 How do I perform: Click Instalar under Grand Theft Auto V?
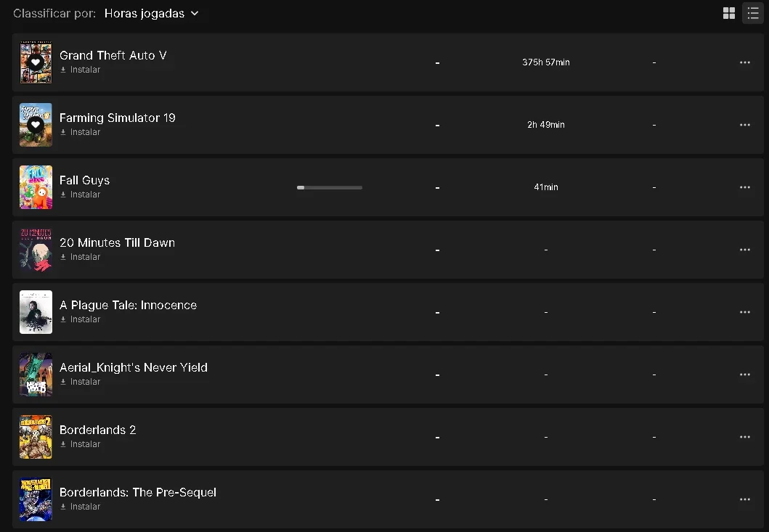[80, 70]
